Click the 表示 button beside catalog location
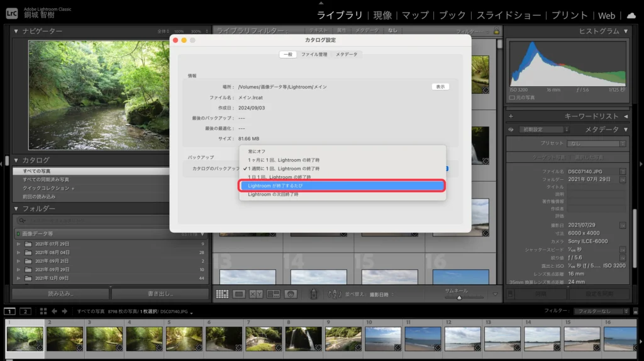 pos(440,87)
